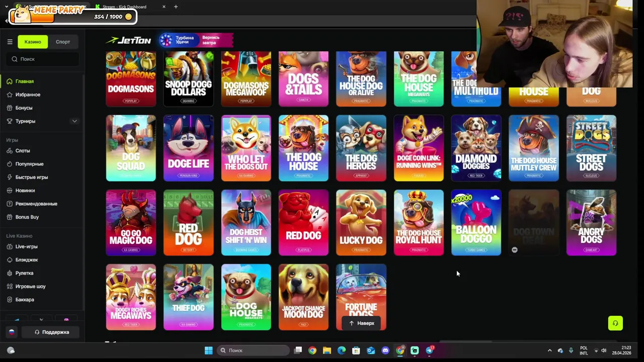Launch the Dogmasons game
The height and width of the screenshot is (362, 644).
(131, 79)
